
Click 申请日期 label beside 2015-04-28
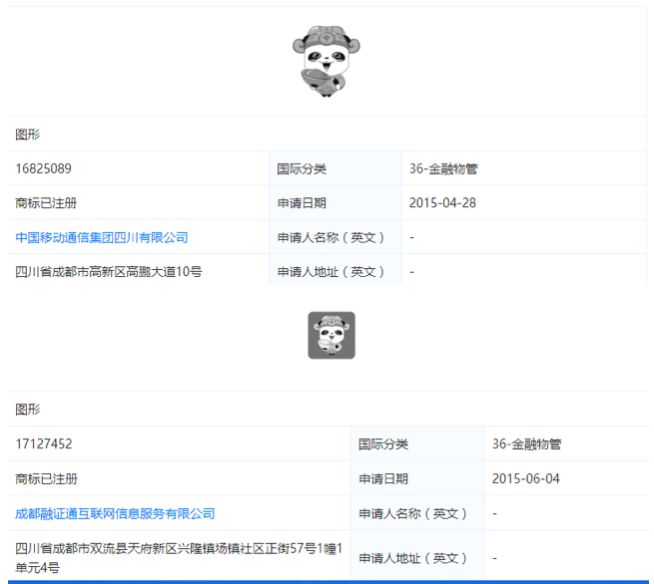coord(302,203)
